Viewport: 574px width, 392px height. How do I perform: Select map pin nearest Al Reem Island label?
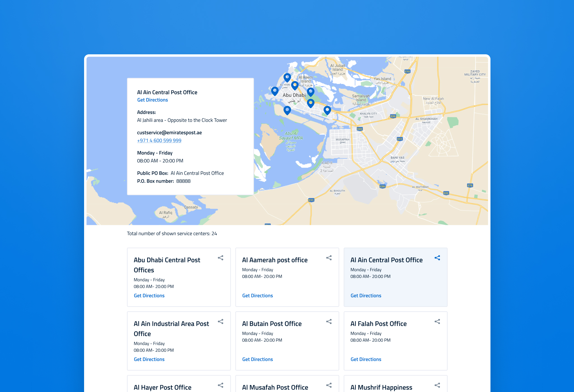click(x=310, y=92)
